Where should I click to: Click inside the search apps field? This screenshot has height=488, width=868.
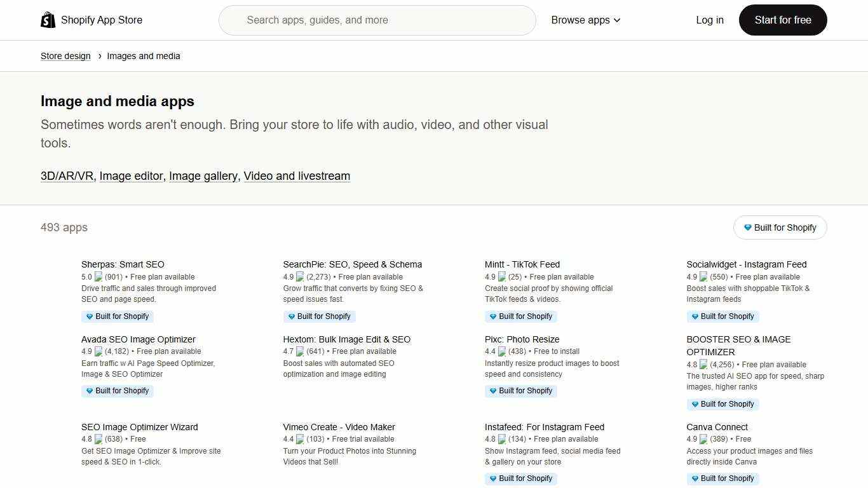point(377,20)
